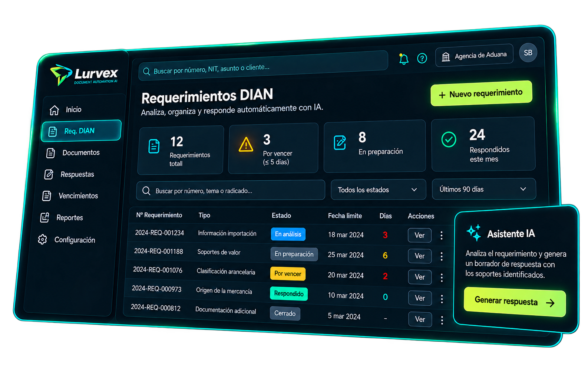The height and width of the screenshot is (368, 588).
Task: Open Documentos section
Action: (81, 153)
